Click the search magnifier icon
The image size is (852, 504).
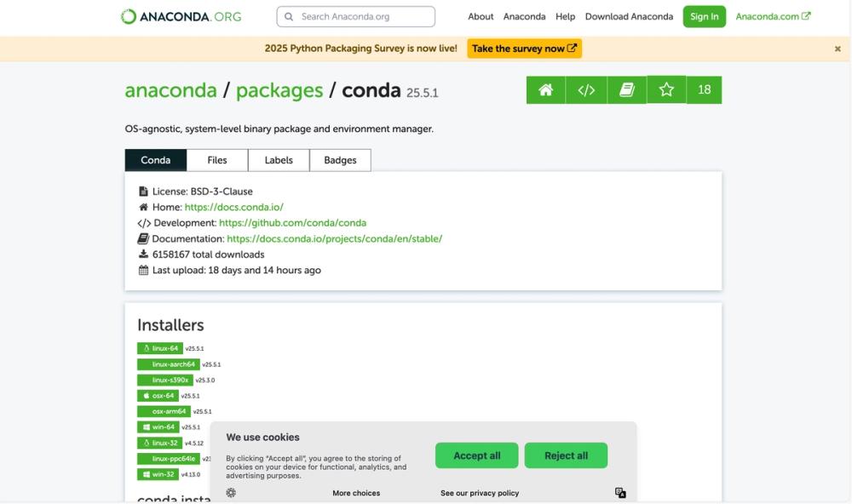289,17
